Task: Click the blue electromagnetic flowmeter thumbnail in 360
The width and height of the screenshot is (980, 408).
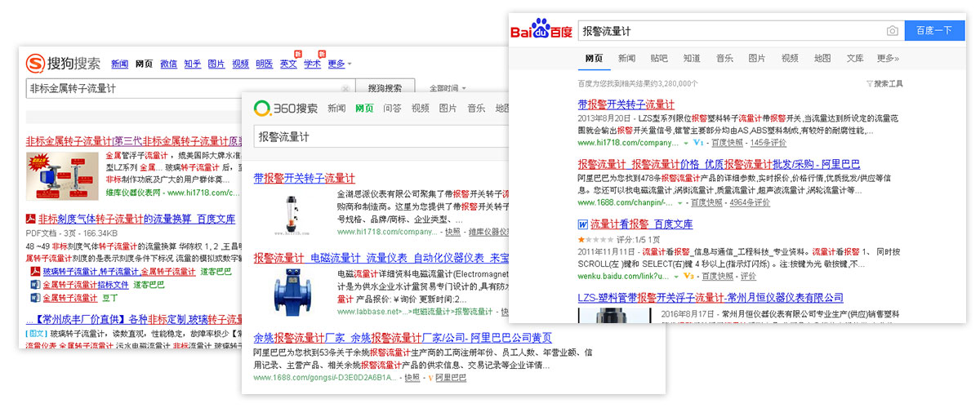Action: click(x=292, y=291)
